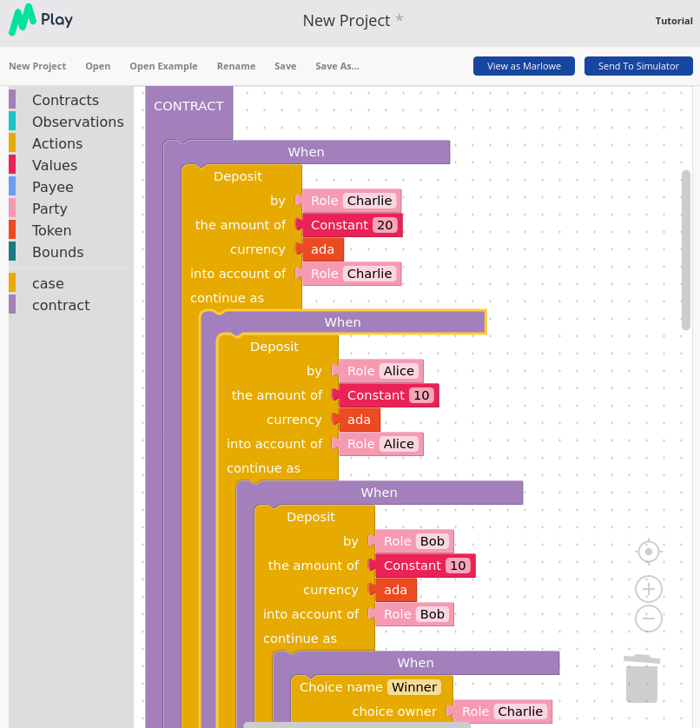
Task: Open the Token toolbox category
Action: coord(51,230)
